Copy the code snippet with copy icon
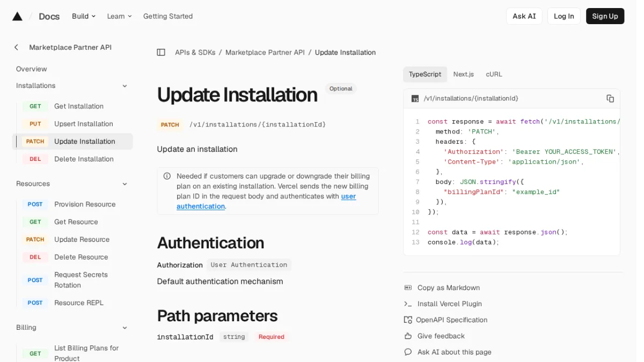The height and width of the screenshot is (362, 644). [610, 98]
